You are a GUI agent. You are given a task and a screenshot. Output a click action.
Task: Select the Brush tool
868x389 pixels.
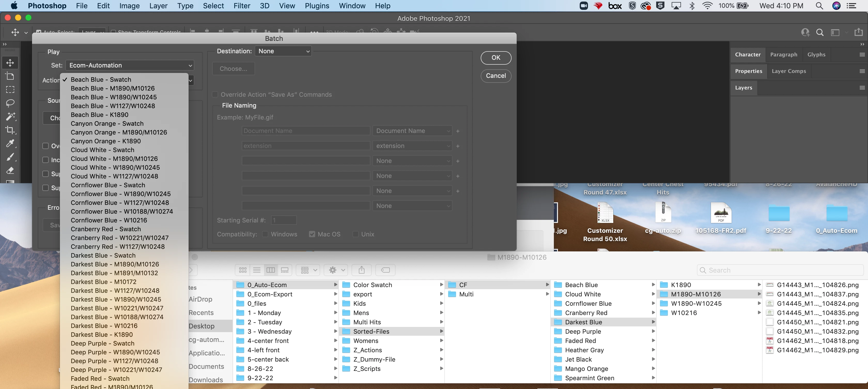[10, 157]
